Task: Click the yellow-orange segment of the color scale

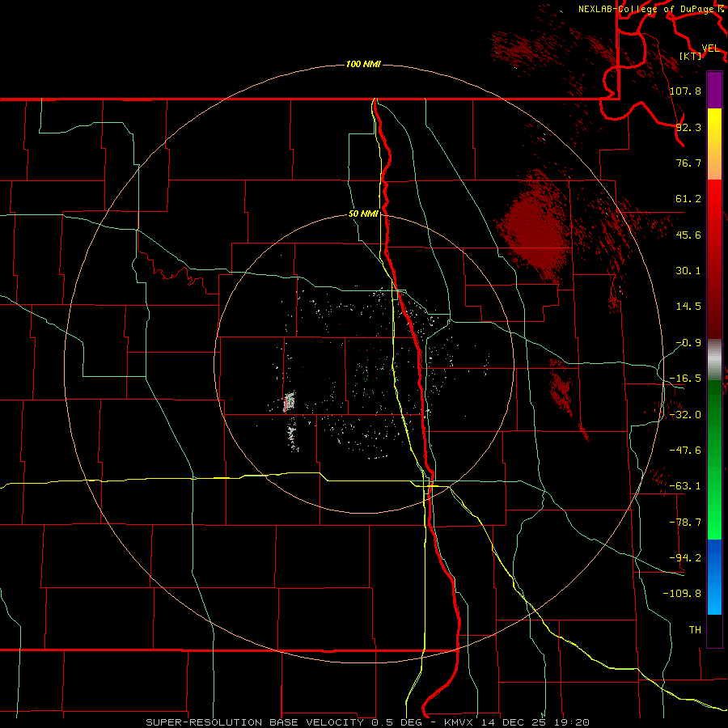Action: point(714,144)
